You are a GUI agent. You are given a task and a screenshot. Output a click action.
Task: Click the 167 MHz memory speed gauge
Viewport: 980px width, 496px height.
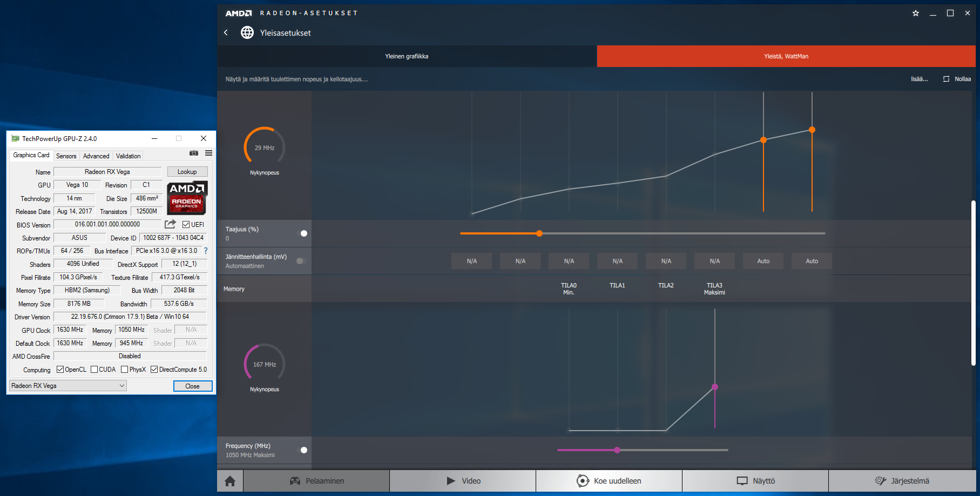pos(265,364)
